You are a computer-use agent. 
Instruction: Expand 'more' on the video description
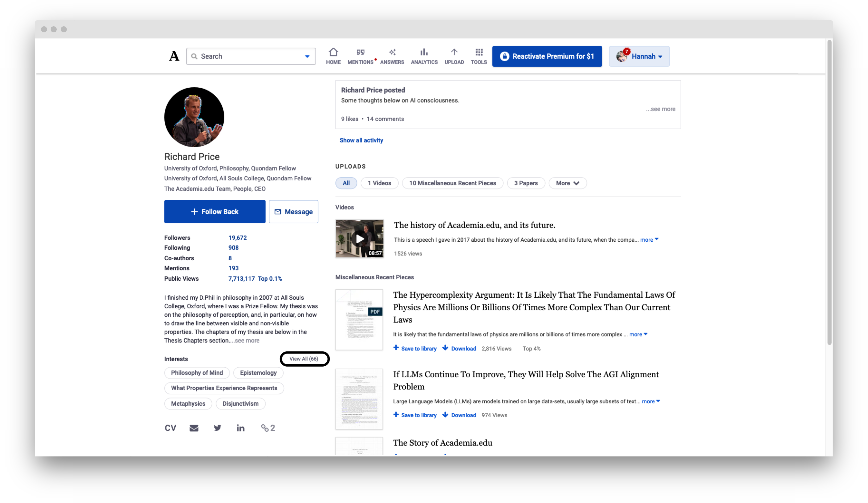tap(649, 240)
